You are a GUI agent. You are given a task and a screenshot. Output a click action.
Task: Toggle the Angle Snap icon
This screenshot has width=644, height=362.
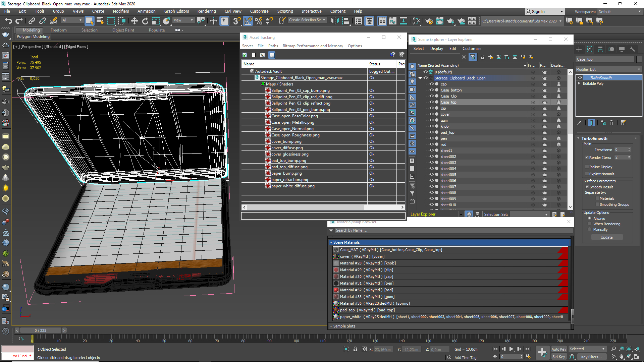click(248, 21)
